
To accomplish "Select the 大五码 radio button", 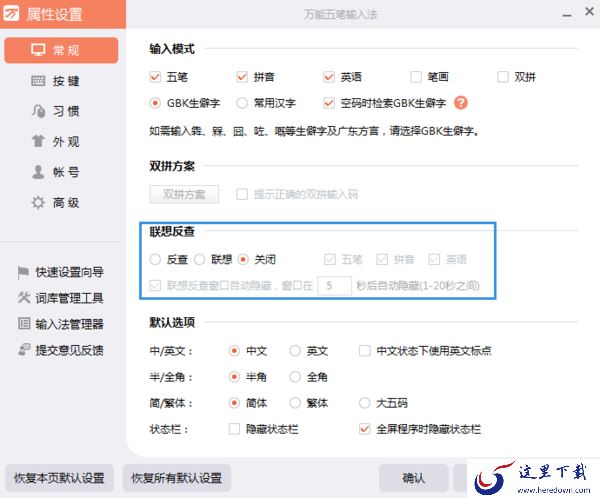I will 364,403.
